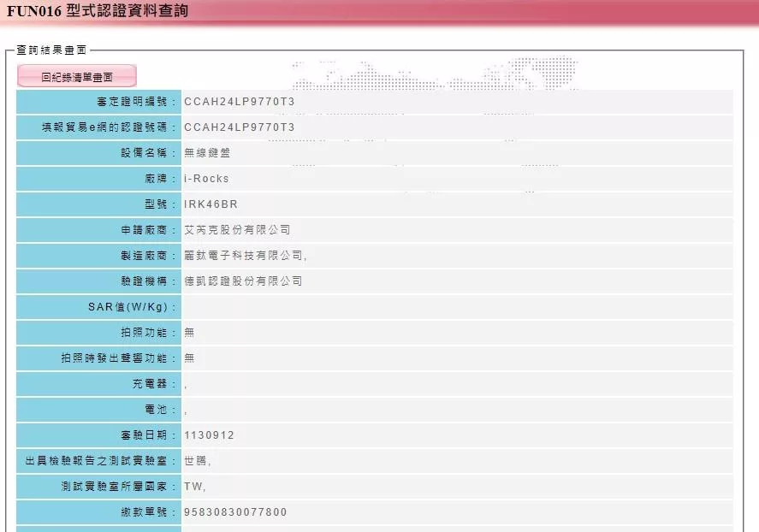Click the FUN016 型式認證資料查詢 page title
The width and height of the screenshot is (759, 532).
(x=98, y=11)
